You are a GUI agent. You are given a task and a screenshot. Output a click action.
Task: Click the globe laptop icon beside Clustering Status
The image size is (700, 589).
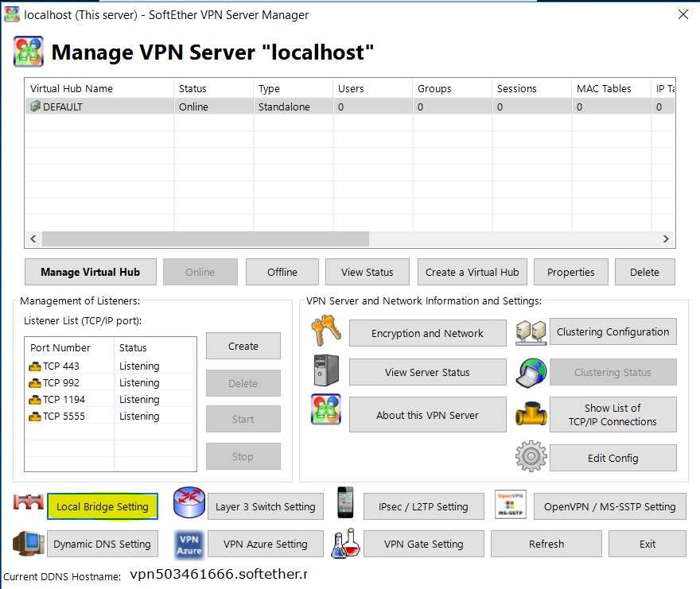531,373
